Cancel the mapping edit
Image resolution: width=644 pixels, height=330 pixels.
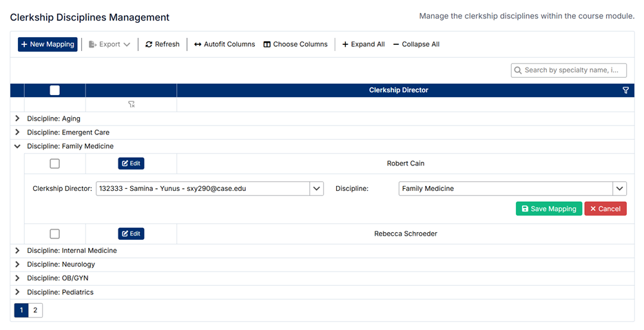(605, 209)
